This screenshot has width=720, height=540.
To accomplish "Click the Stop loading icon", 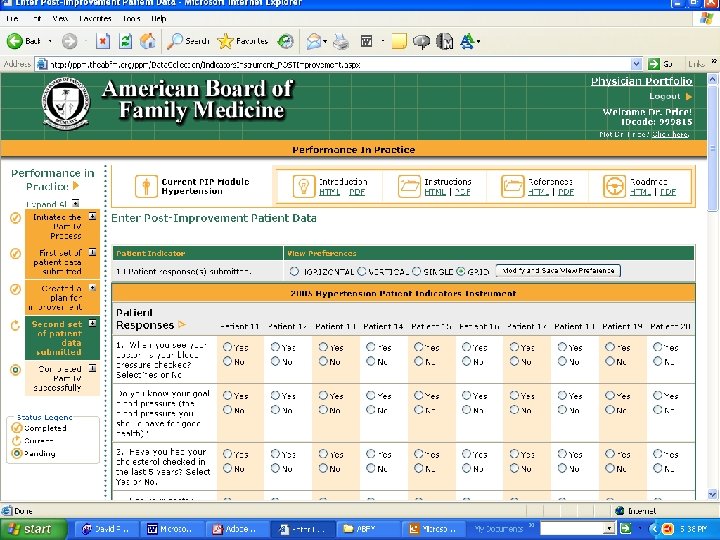I will (x=104, y=41).
